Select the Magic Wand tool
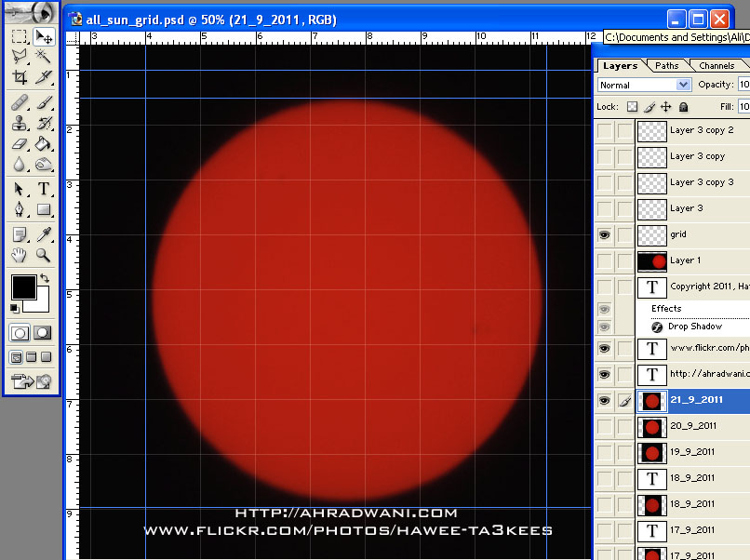This screenshot has width=750, height=560. click(x=44, y=57)
